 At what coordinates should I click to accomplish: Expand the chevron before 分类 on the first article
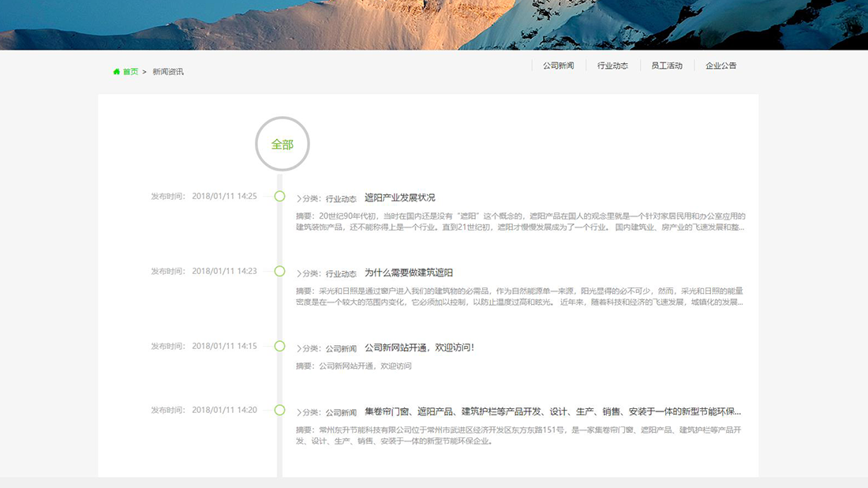298,197
